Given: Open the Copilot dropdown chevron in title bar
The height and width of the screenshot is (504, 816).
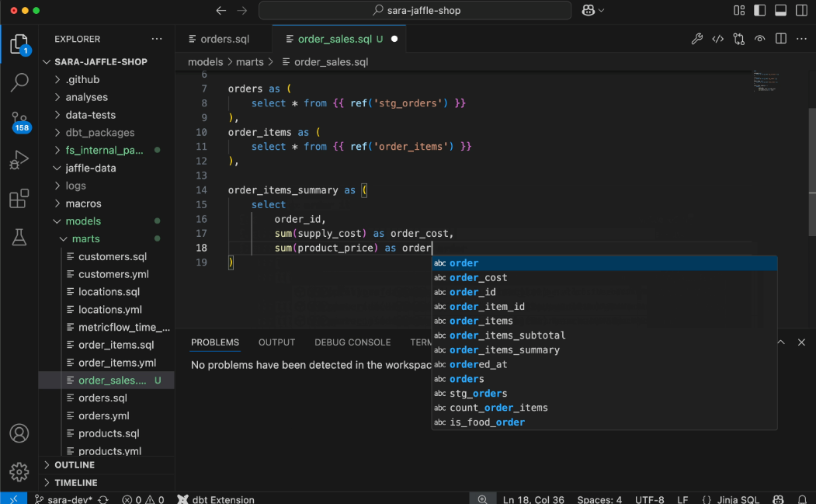Looking at the screenshot, I should pos(602,10).
